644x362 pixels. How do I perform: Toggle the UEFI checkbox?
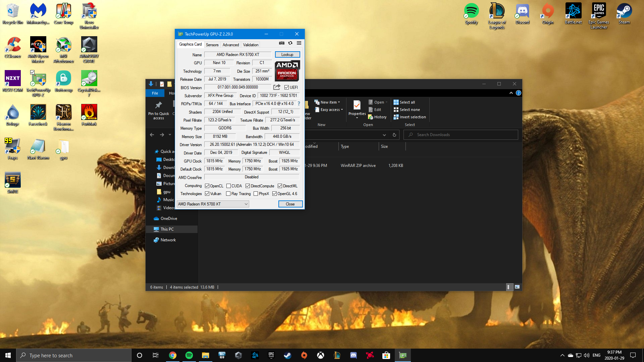286,87
